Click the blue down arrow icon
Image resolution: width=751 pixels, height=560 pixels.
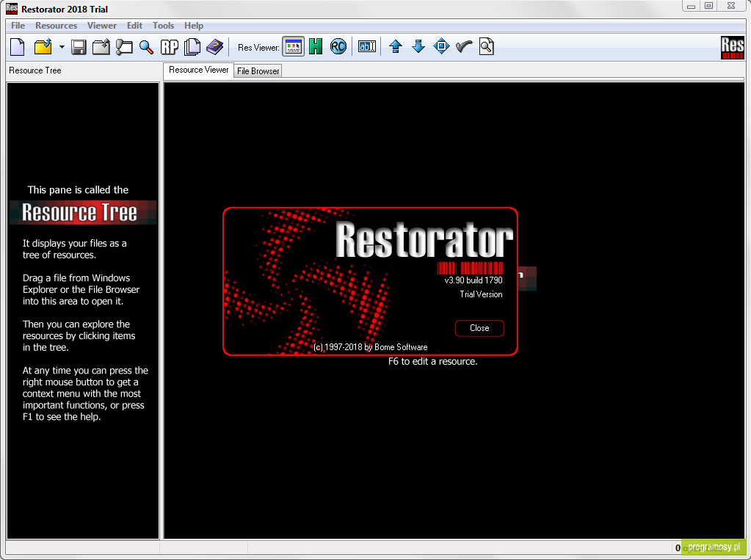point(418,46)
